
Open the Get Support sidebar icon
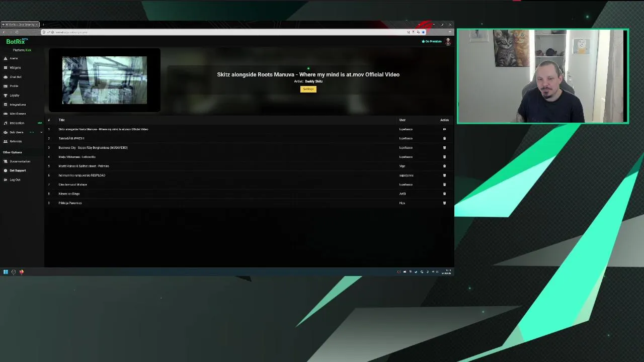(x=6, y=170)
